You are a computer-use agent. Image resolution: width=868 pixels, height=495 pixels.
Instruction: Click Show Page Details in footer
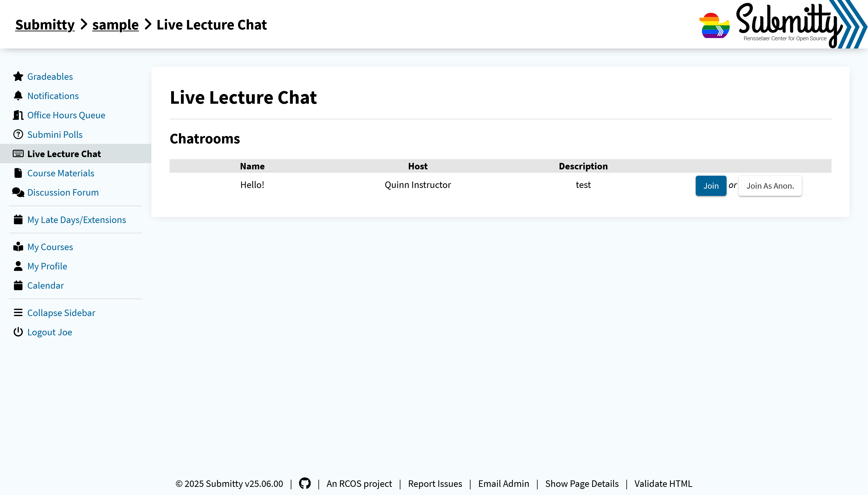coord(582,483)
